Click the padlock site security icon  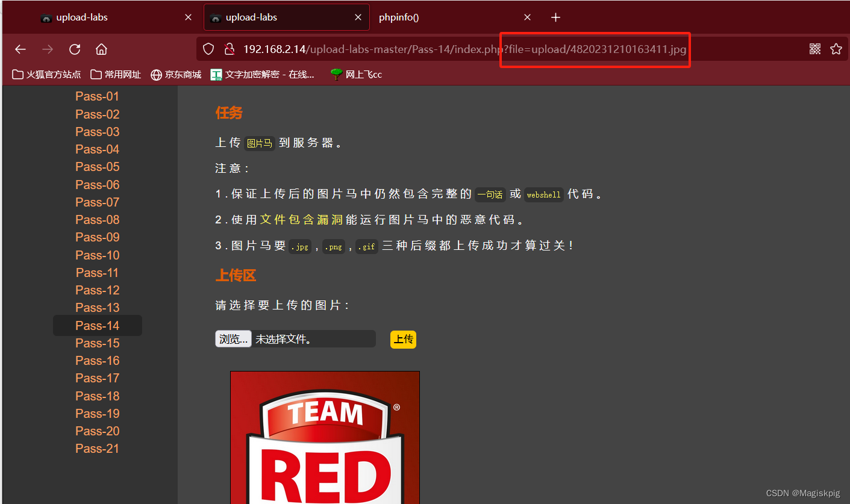pos(229,49)
